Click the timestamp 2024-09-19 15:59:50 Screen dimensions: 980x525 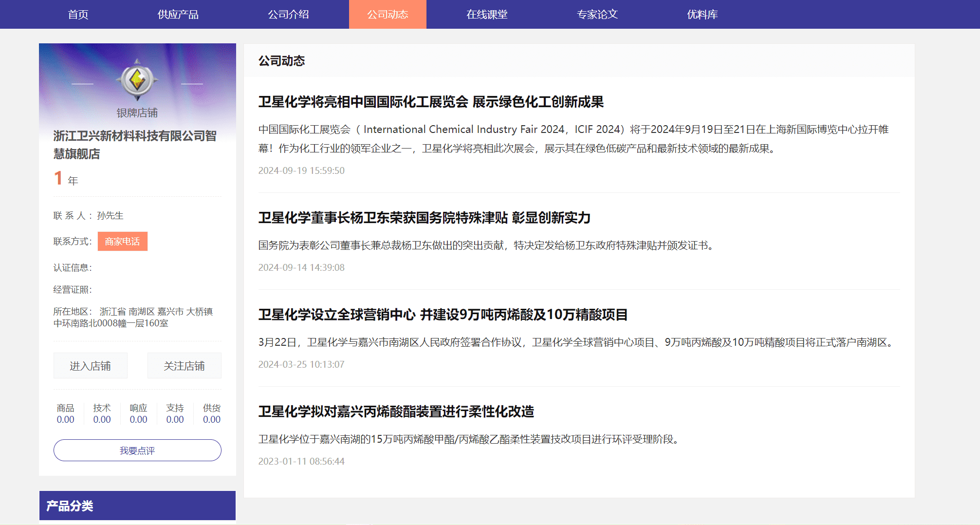pyautogui.click(x=301, y=170)
